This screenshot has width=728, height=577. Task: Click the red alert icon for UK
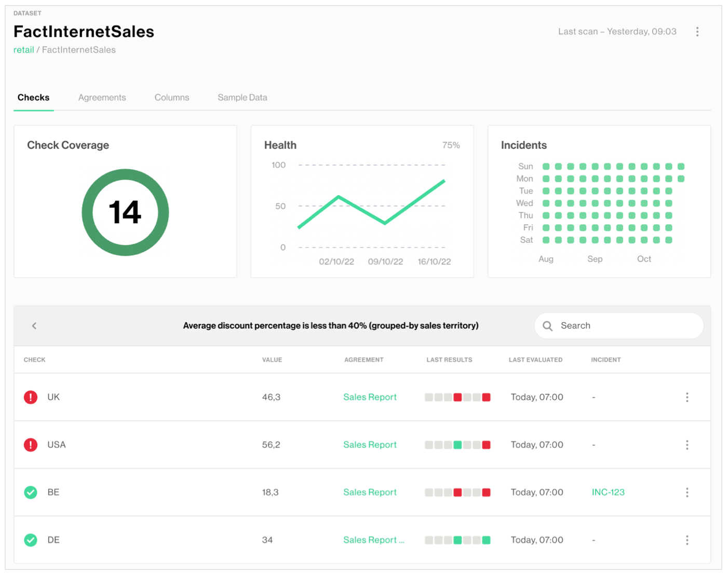click(x=31, y=397)
